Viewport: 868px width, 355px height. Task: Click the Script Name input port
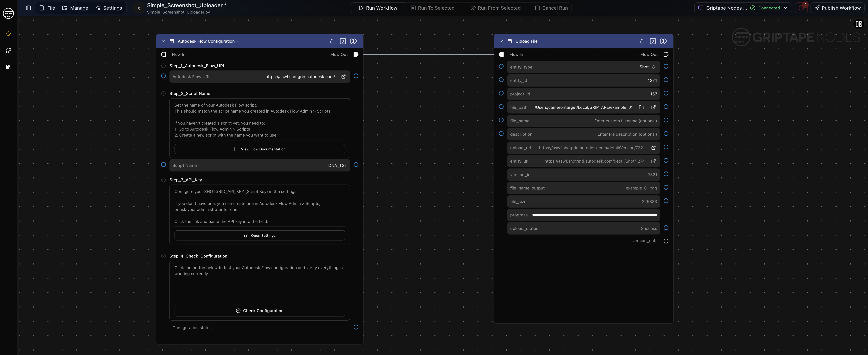click(163, 165)
